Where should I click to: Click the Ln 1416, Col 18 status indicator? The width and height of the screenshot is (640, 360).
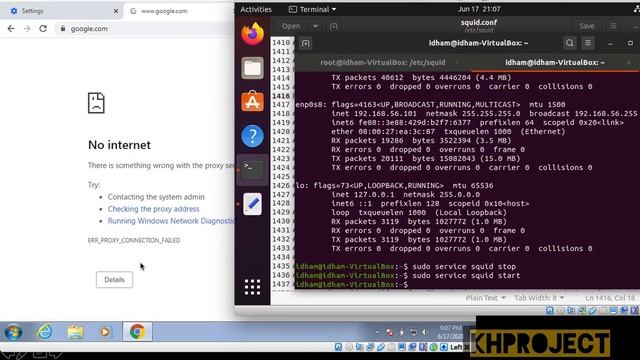610,298
